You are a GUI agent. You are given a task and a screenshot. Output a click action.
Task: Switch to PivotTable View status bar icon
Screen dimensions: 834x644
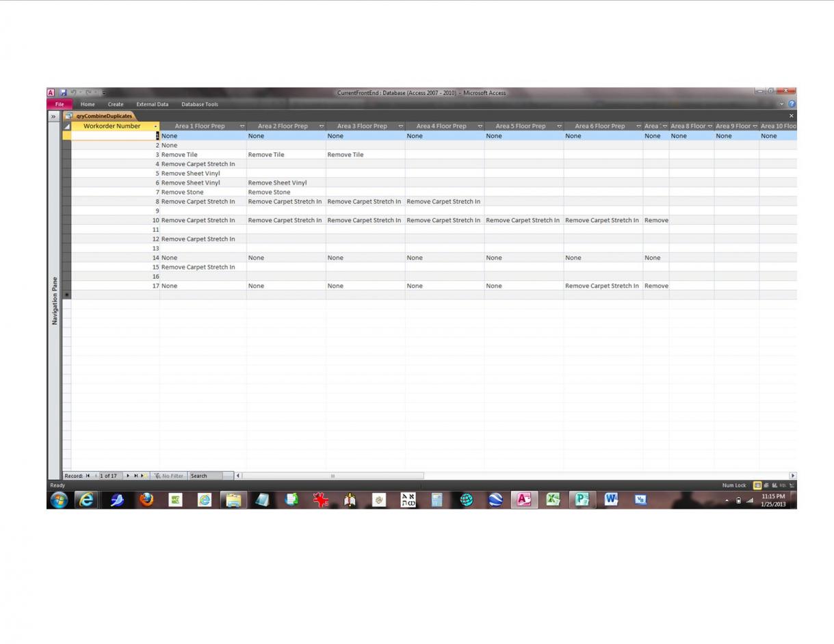point(766,485)
